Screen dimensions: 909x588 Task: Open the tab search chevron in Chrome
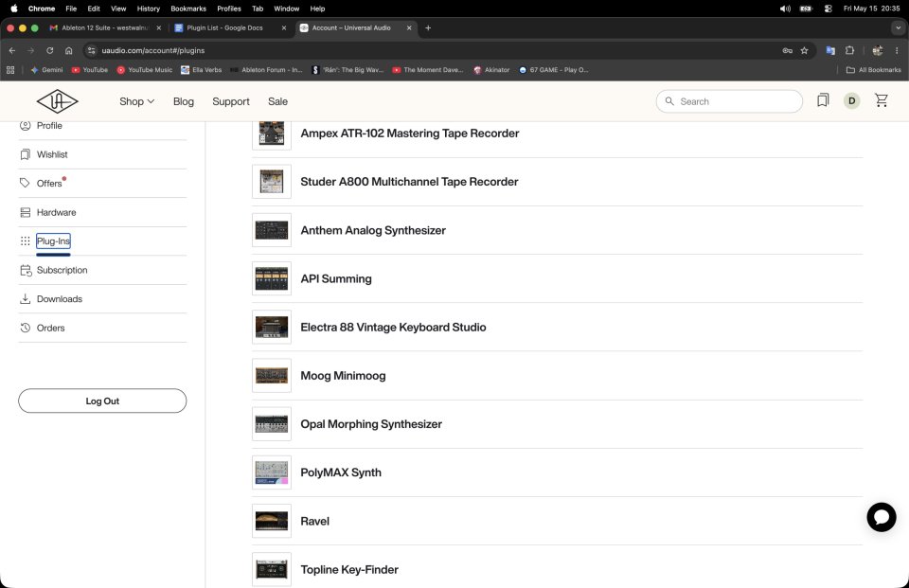pos(898,27)
